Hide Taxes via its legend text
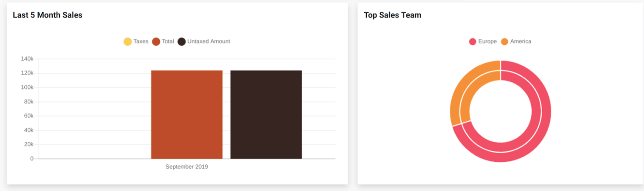This screenshot has width=644, height=191. click(141, 41)
